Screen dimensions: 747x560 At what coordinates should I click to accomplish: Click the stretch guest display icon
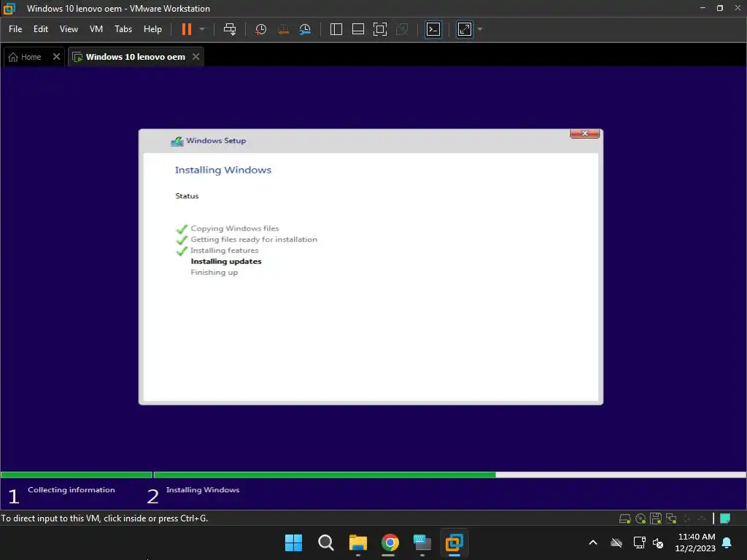(x=465, y=29)
